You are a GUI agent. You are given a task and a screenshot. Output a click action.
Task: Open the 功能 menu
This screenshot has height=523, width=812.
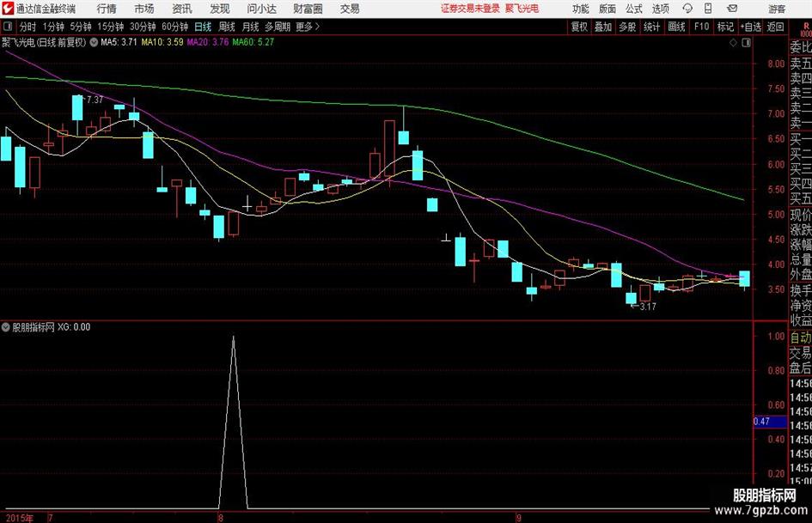(x=581, y=9)
